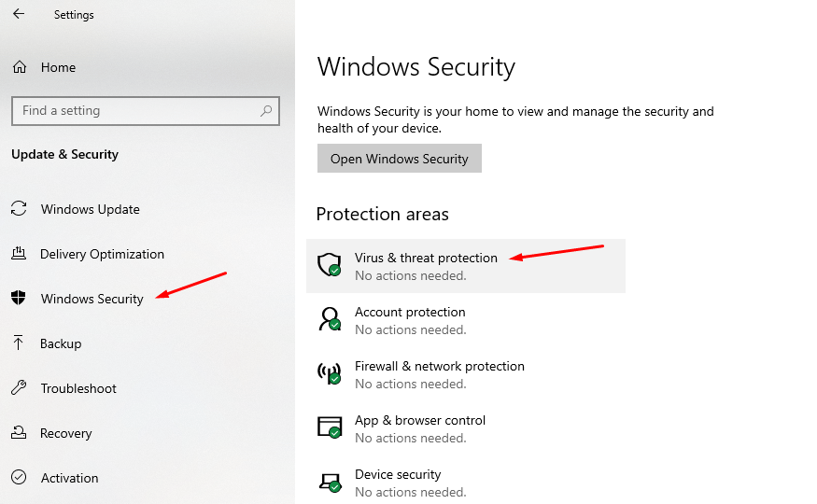
Task: Click the search magnifier icon
Action: tap(266, 110)
